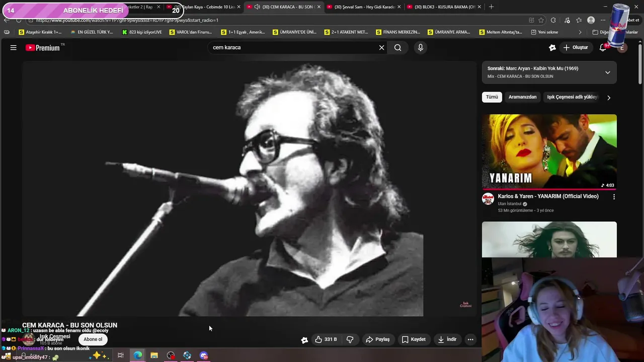This screenshot has width=644, height=362.
Task: Open the 823 kişi izliyorLIVE bookmark
Action: [x=142, y=32]
